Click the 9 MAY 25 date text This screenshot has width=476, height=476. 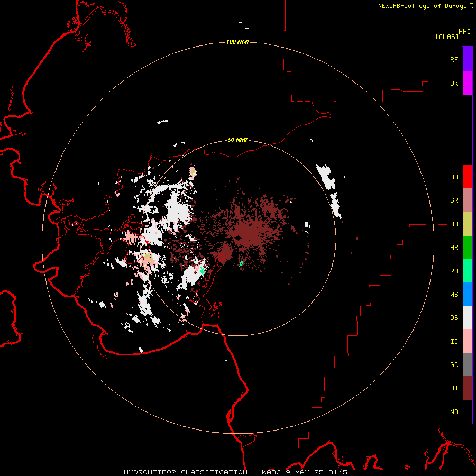click(305, 472)
